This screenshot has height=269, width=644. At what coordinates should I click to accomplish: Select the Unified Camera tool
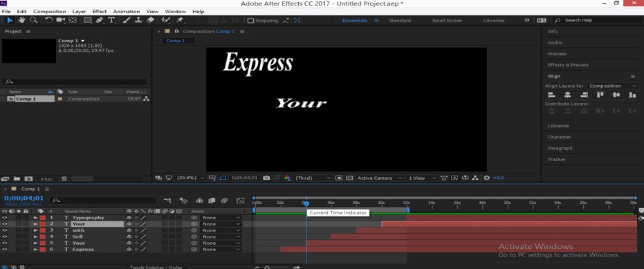coord(61,20)
